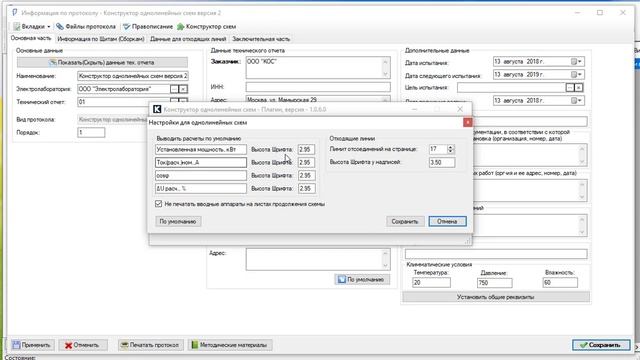
Task: Click По умолчанию in settings dialog
Action: tap(178, 221)
